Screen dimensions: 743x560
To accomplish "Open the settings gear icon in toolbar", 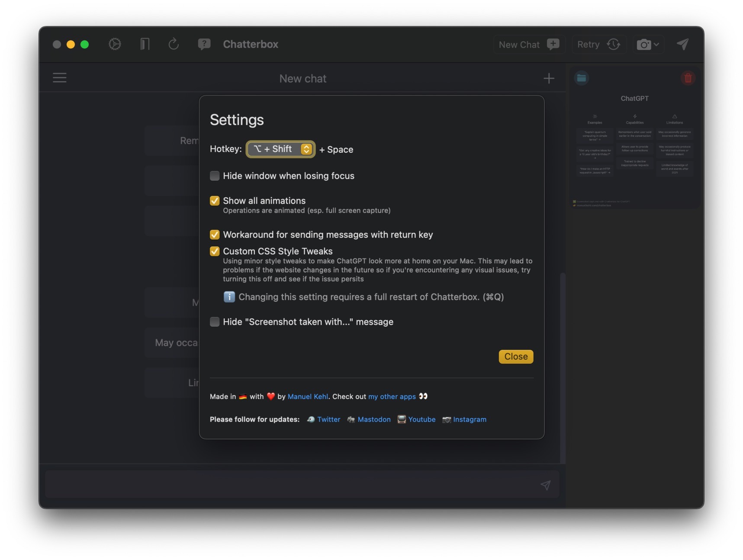I will 115,44.
